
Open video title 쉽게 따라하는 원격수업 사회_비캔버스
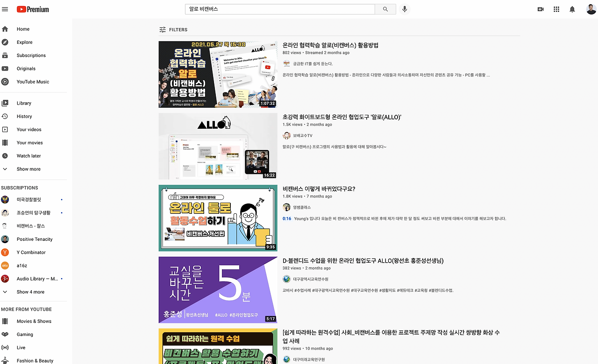tap(391, 336)
